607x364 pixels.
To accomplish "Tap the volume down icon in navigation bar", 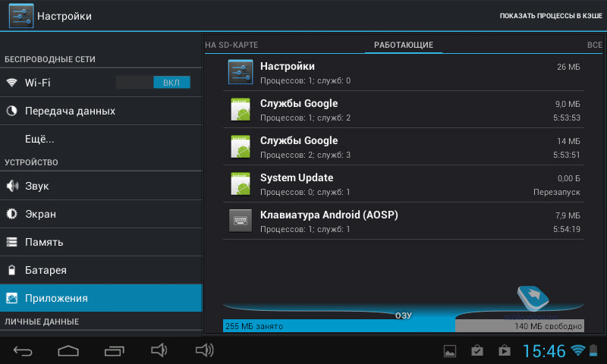I will [159, 350].
